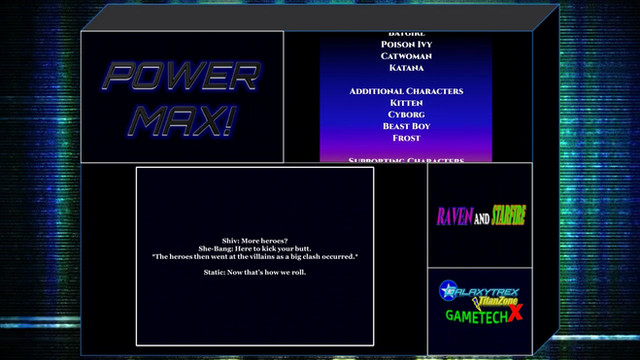Click Beast Boy in the credits
Screen dimensions: 640x360
(x=406, y=126)
